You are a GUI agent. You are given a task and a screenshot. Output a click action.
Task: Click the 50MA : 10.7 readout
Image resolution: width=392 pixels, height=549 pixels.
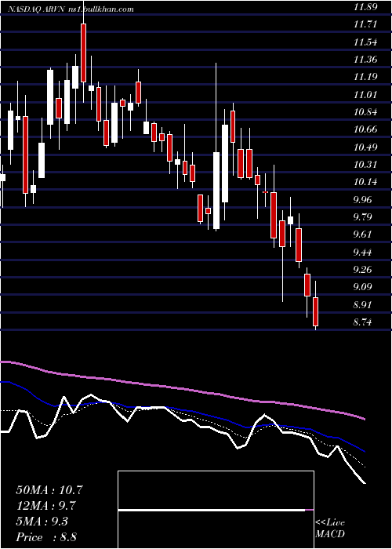[49, 490]
